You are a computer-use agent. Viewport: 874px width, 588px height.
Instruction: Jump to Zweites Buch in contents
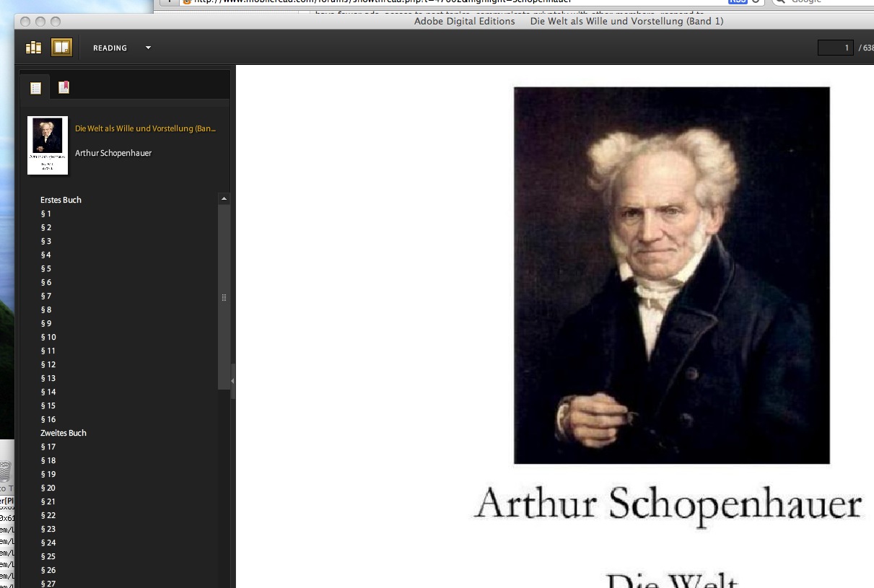coord(64,433)
